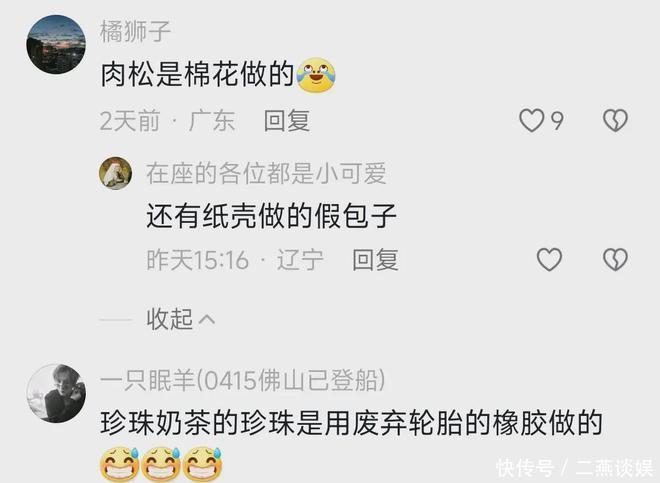Open username 橘狮子

(x=135, y=31)
